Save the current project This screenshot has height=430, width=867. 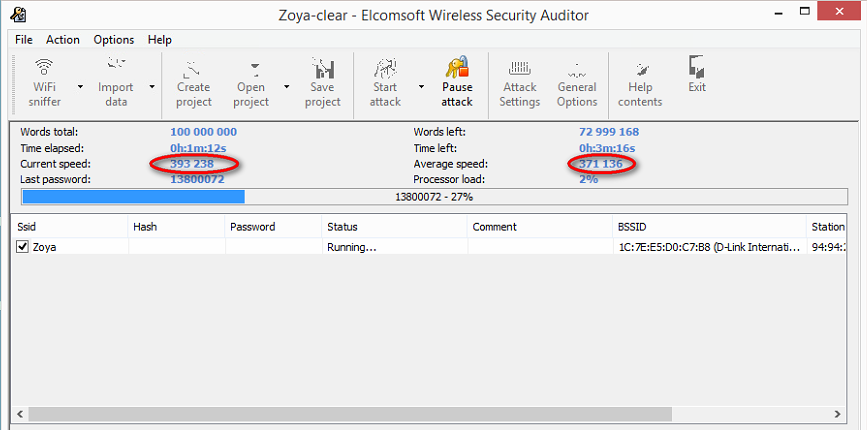pyautogui.click(x=322, y=83)
